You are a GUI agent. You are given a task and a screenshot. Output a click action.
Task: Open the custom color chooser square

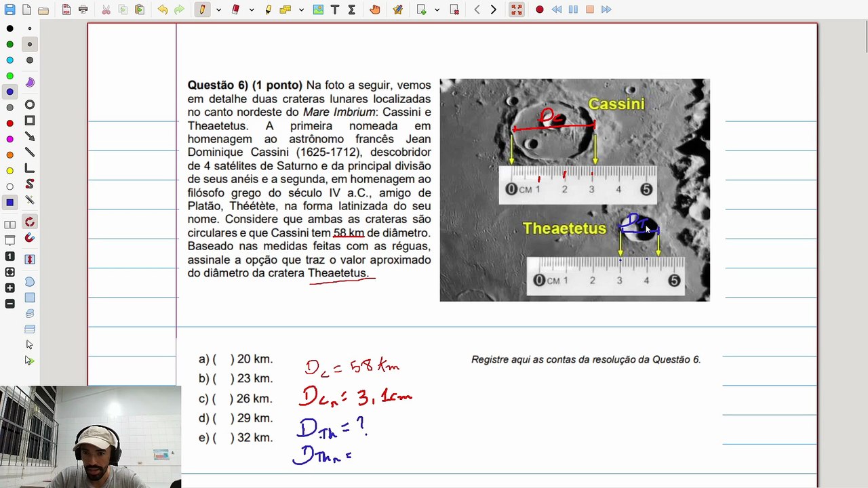tap(9, 202)
